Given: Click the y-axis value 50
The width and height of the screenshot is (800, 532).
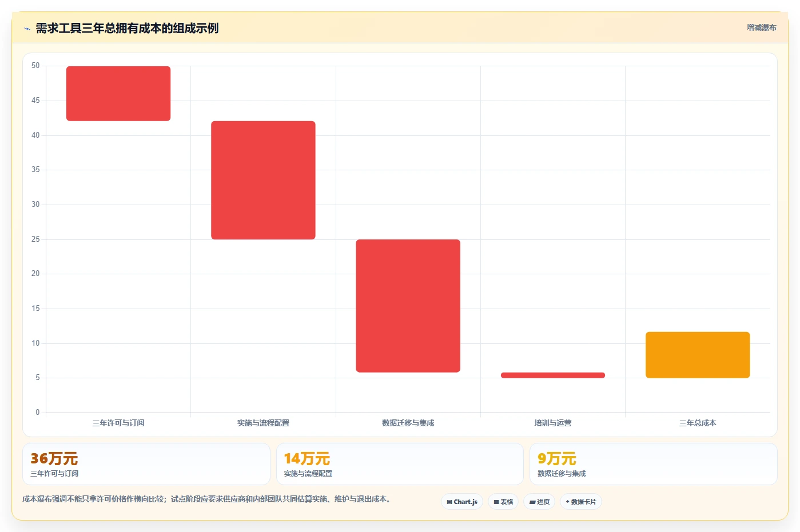Looking at the screenshot, I should tap(35, 66).
